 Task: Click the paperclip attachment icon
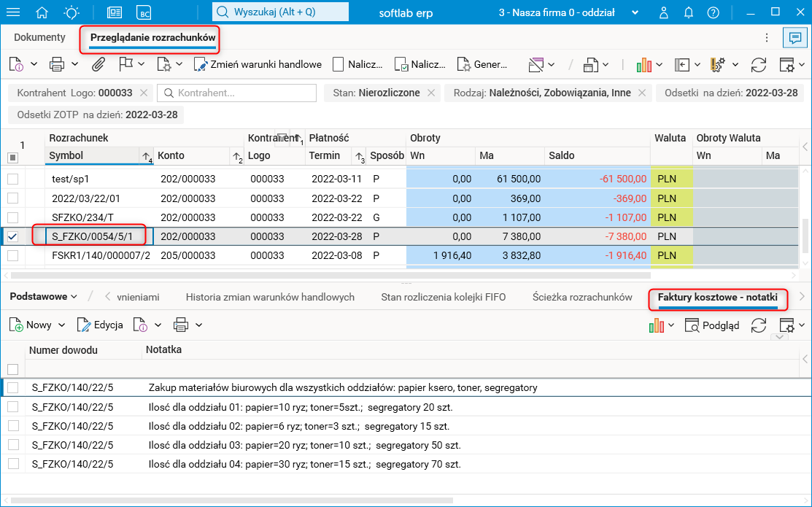click(98, 64)
